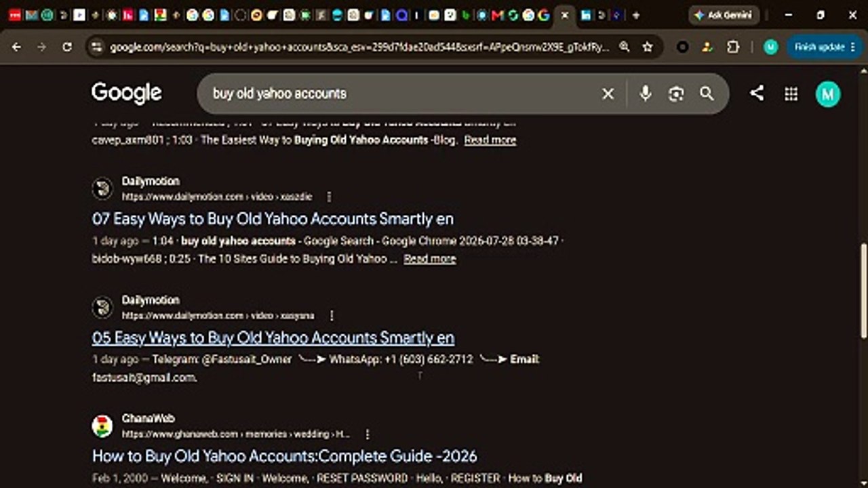Open the Chrome profile avatar in toolbar

tap(771, 47)
